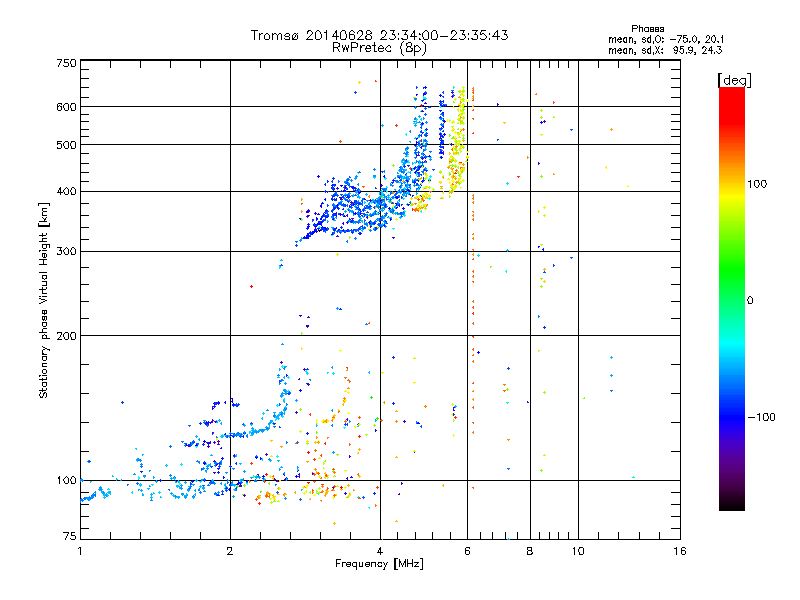Click the '100' colorbar tick label

pyautogui.click(x=757, y=184)
